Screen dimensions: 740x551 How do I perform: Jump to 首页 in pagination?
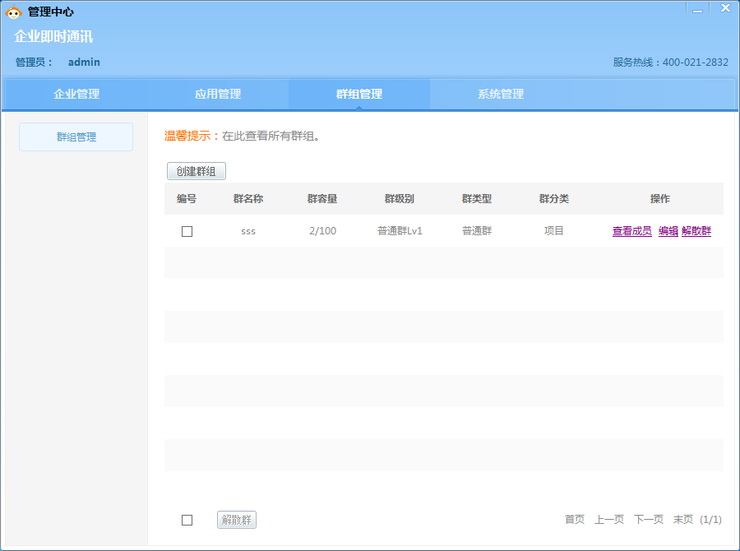pos(574,520)
